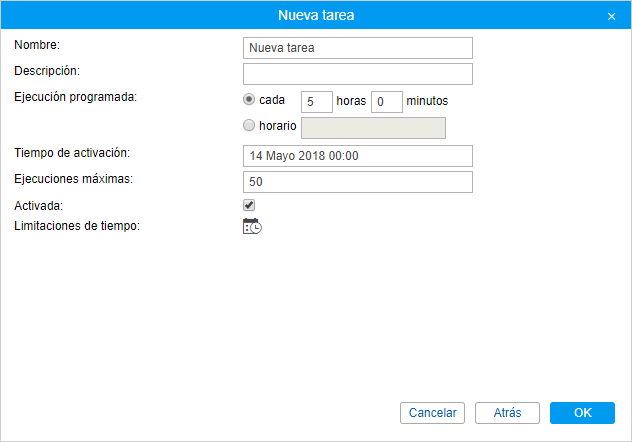Click the "Tiempo de activación:" label
Viewport: 632px width, 442px height.
[x=73, y=152]
